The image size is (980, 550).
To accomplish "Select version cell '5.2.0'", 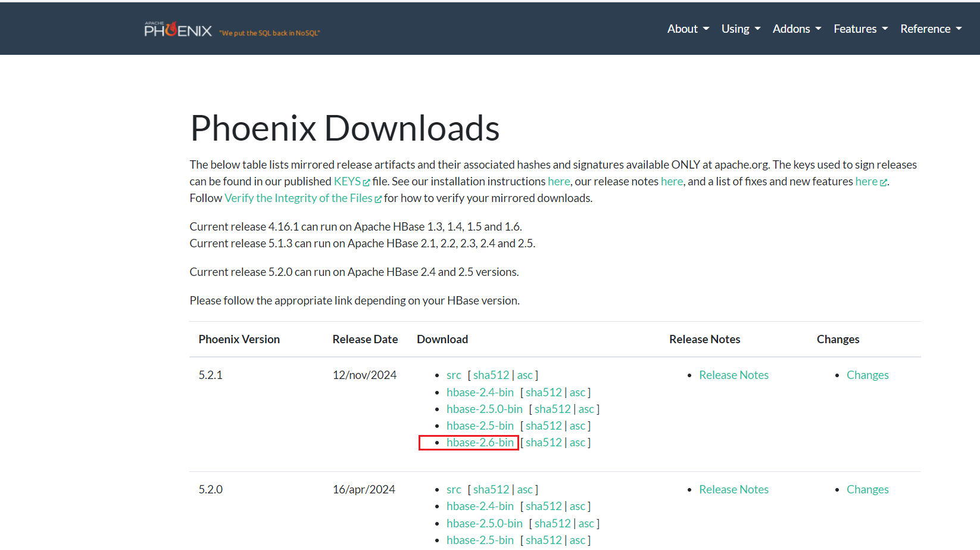I will coord(210,489).
